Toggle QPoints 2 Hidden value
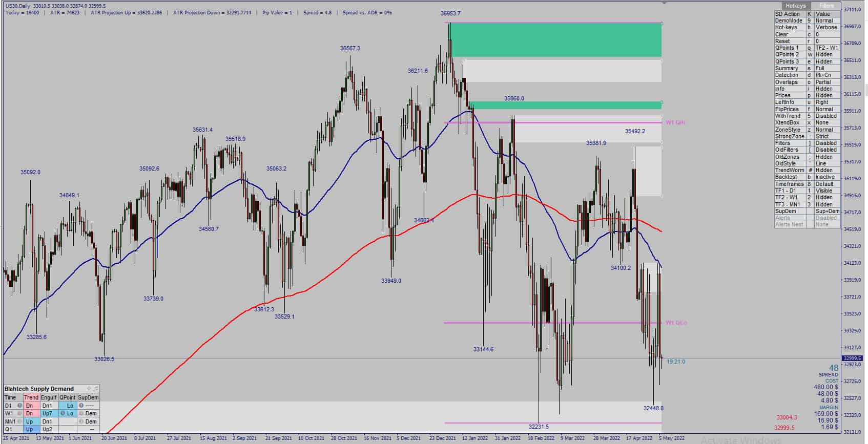The height and width of the screenshot is (444, 868). click(x=827, y=55)
